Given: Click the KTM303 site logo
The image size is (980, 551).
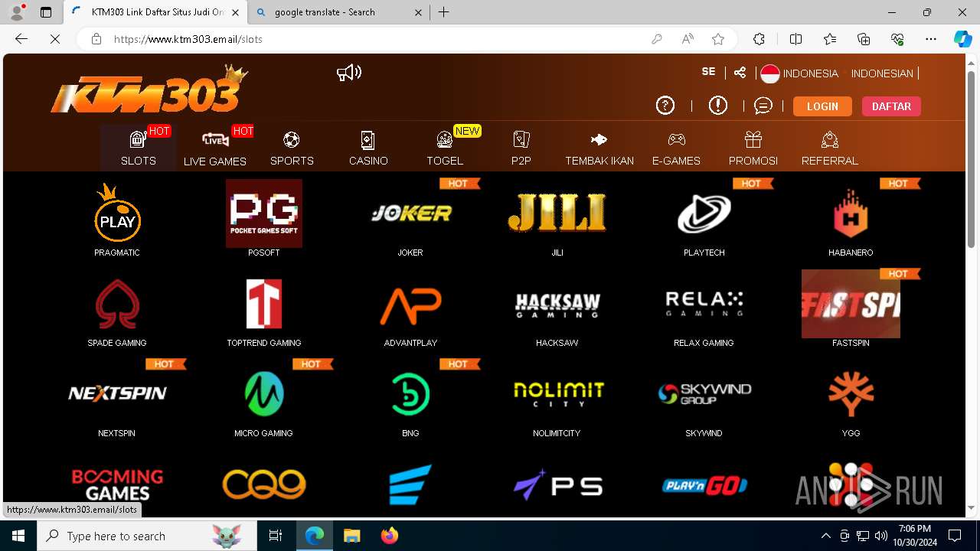Looking at the screenshot, I should [150, 90].
